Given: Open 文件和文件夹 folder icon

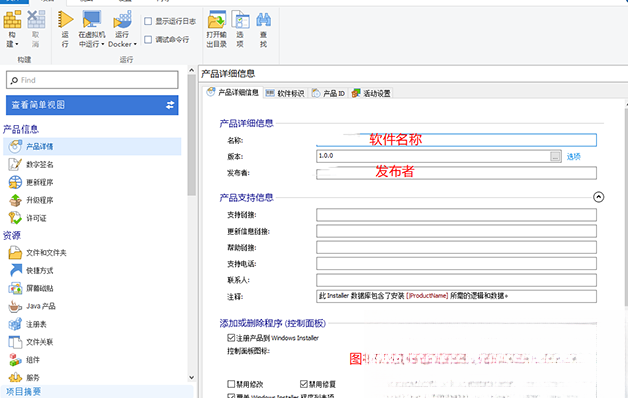Looking at the screenshot, I should tap(15, 253).
